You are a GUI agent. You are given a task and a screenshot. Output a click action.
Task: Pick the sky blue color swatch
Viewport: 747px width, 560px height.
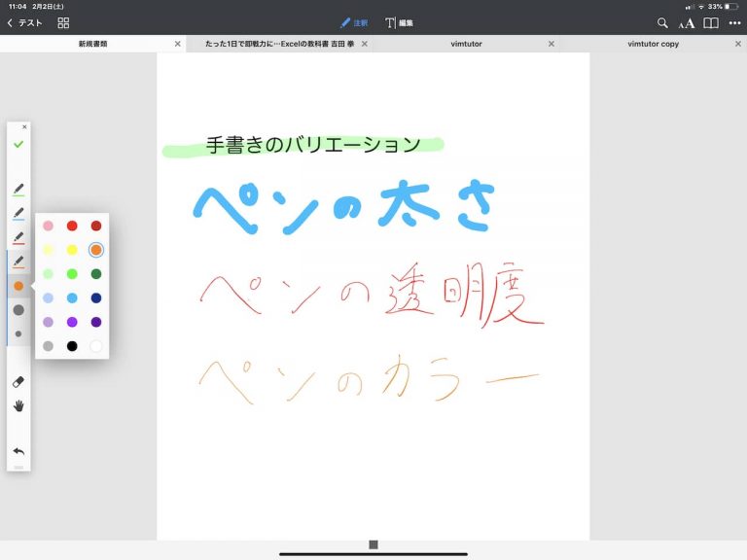72,298
